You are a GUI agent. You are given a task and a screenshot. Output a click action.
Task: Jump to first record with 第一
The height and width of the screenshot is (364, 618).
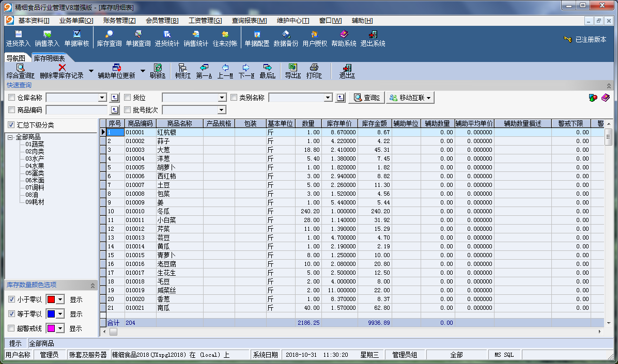(x=204, y=71)
